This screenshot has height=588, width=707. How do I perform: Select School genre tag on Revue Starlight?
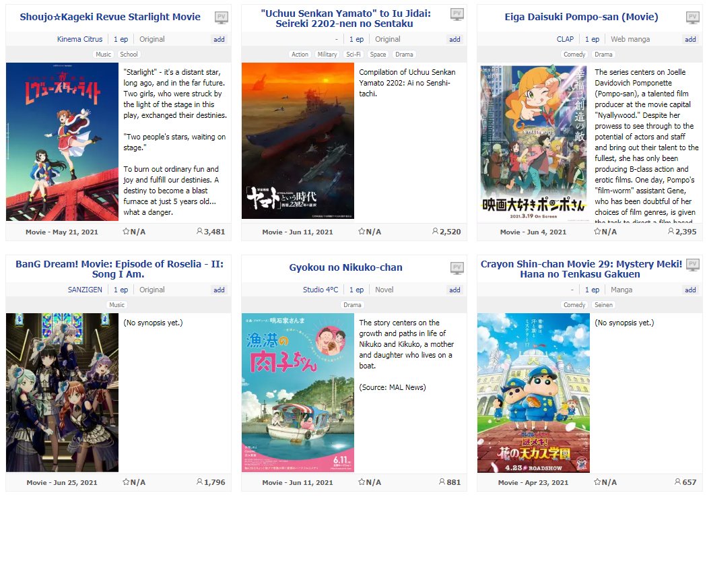[x=129, y=54]
